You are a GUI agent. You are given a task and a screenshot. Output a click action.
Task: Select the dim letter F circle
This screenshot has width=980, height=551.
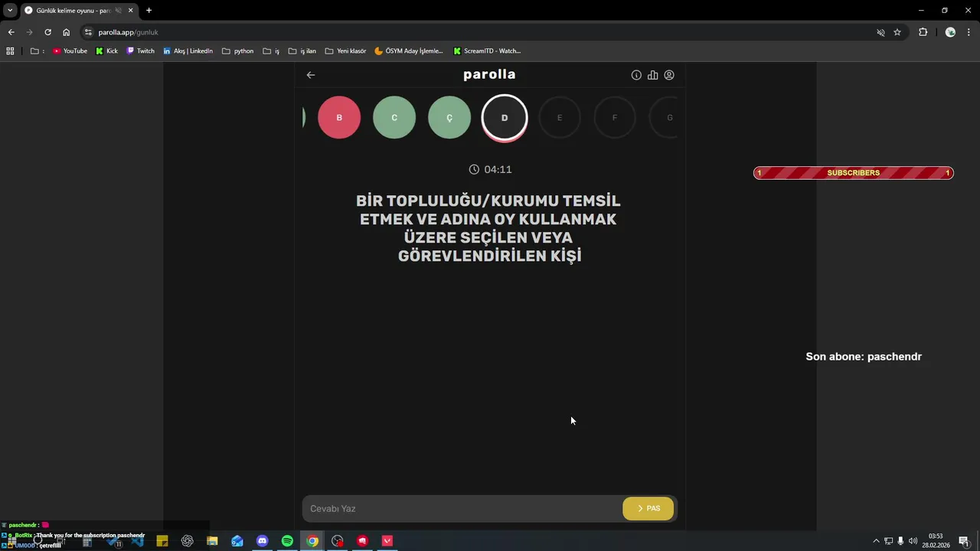(615, 118)
